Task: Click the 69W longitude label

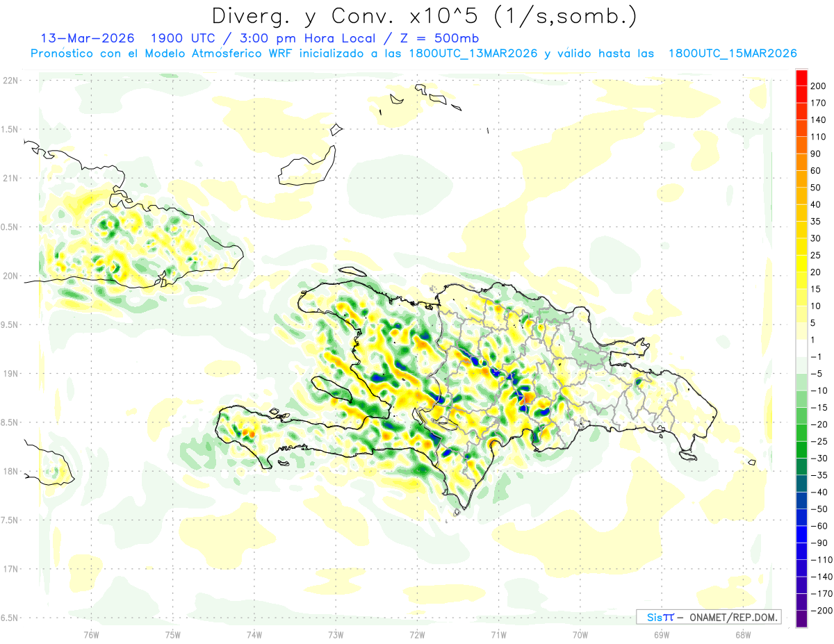Action: click(x=661, y=634)
